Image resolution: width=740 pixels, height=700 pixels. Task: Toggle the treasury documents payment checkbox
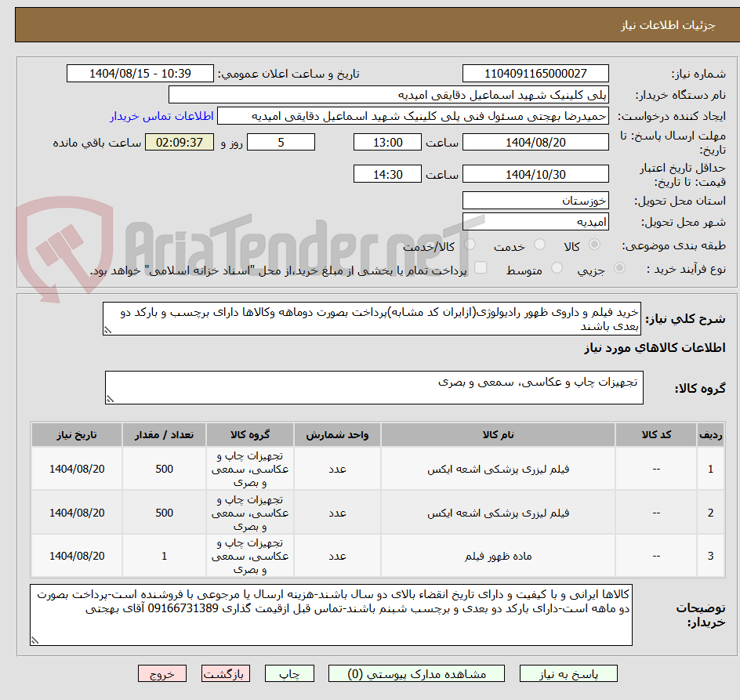coord(481,267)
